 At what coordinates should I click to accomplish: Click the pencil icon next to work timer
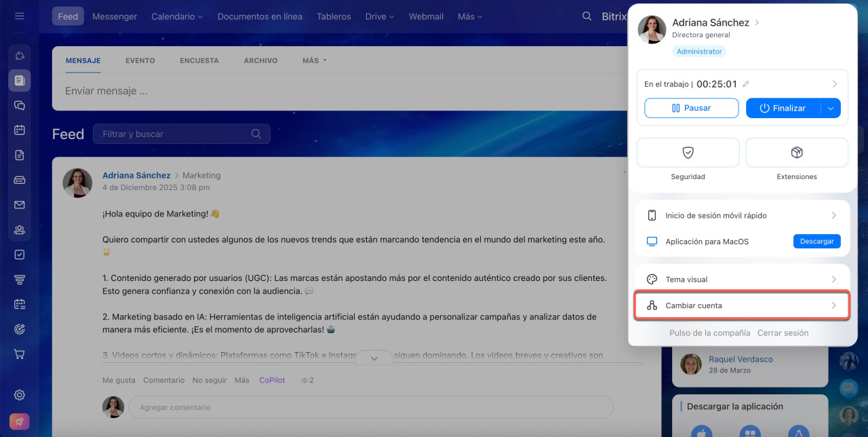[746, 84]
